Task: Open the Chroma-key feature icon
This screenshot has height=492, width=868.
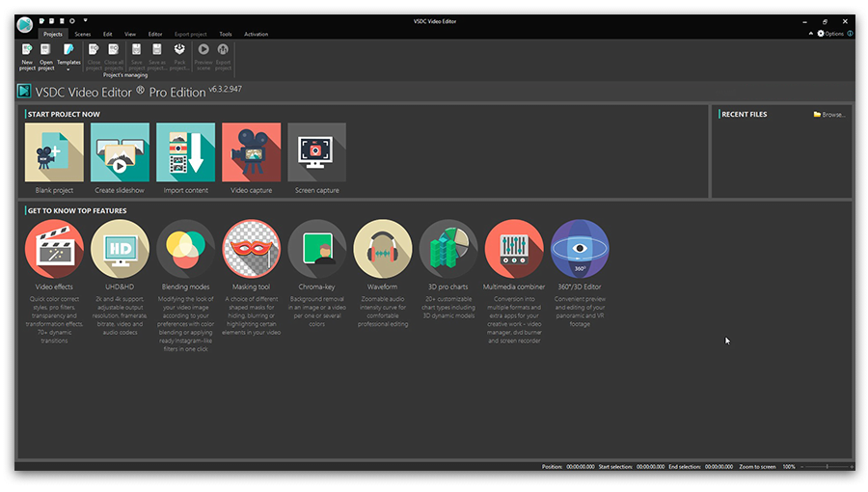Action: (x=316, y=249)
